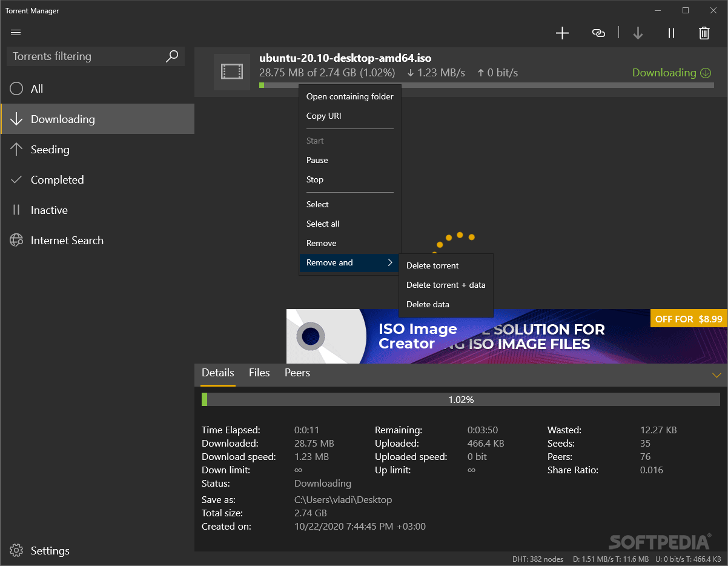Viewport: 728px width, 566px height.
Task: Pause torrents with the toolbar pause icon
Action: (671, 33)
